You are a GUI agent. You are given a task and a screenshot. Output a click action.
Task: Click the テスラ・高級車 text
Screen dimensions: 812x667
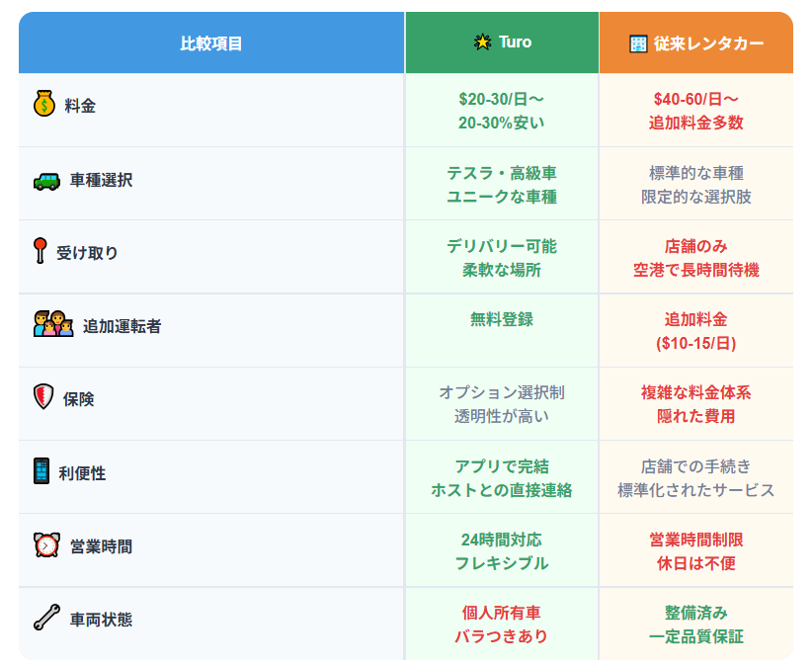(502, 173)
